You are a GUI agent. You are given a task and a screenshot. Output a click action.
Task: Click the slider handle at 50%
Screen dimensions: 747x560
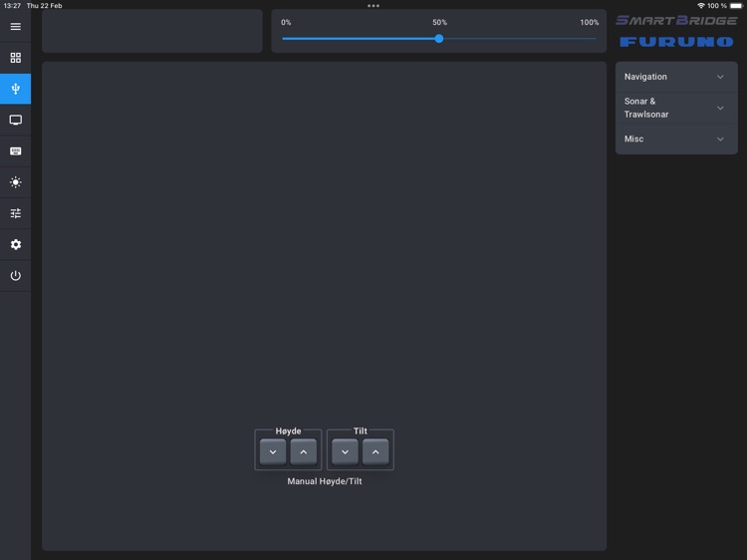click(x=439, y=39)
